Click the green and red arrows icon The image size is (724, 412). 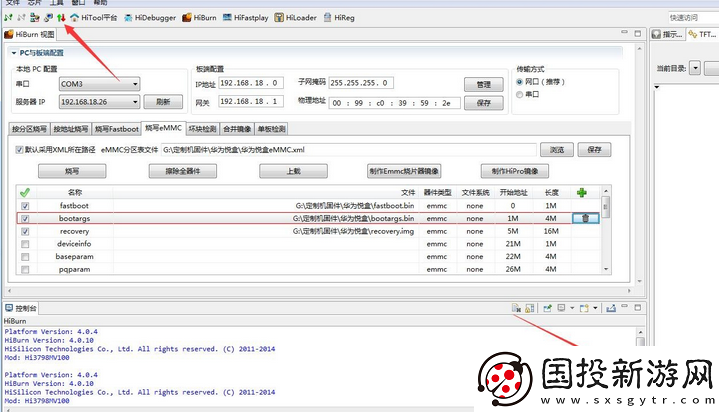click(x=61, y=18)
